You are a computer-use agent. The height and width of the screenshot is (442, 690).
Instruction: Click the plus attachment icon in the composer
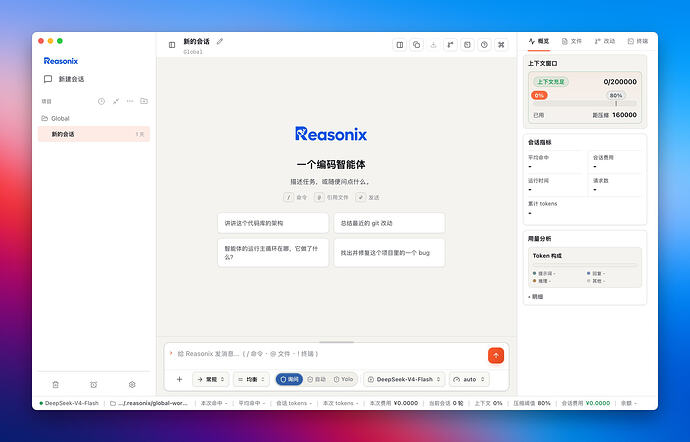pos(180,379)
